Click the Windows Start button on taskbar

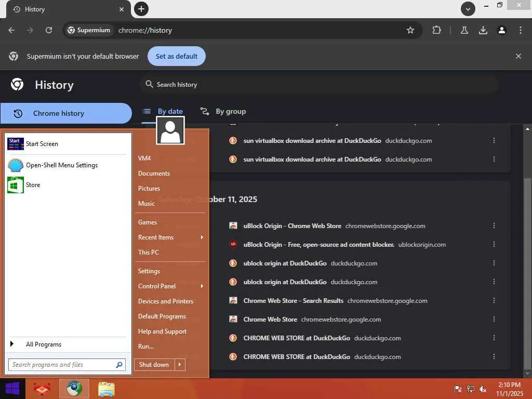pyautogui.click(x=12, y=389)
